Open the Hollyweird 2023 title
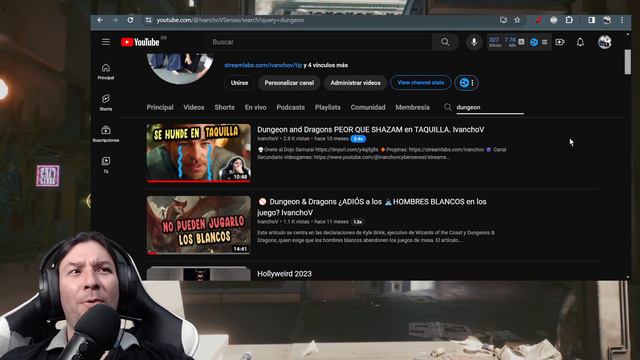The width and height of the screenshot is (640, 360). click(x=284, y=274)
